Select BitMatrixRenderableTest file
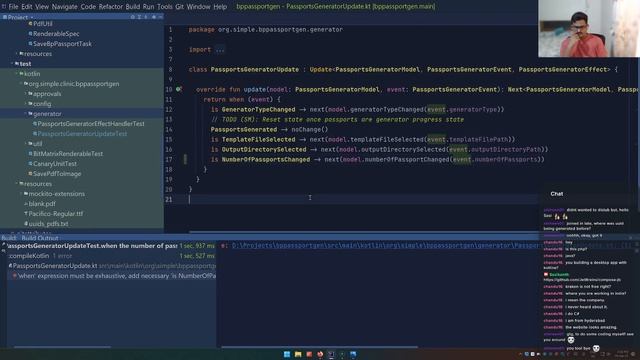Screen dimensions: 640x360 coord(66,154)
